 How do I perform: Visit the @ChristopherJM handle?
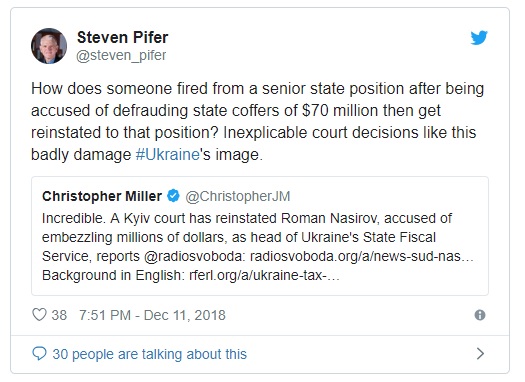(238, 197)
